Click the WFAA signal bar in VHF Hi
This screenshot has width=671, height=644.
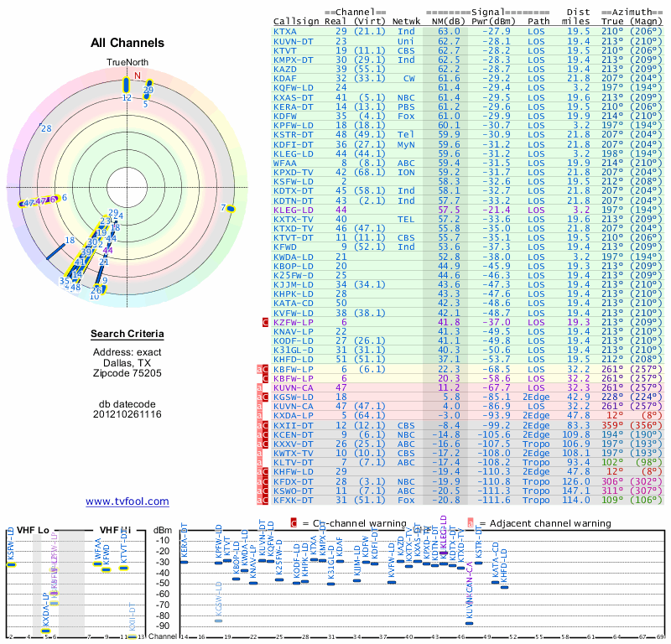coord(98,563)
